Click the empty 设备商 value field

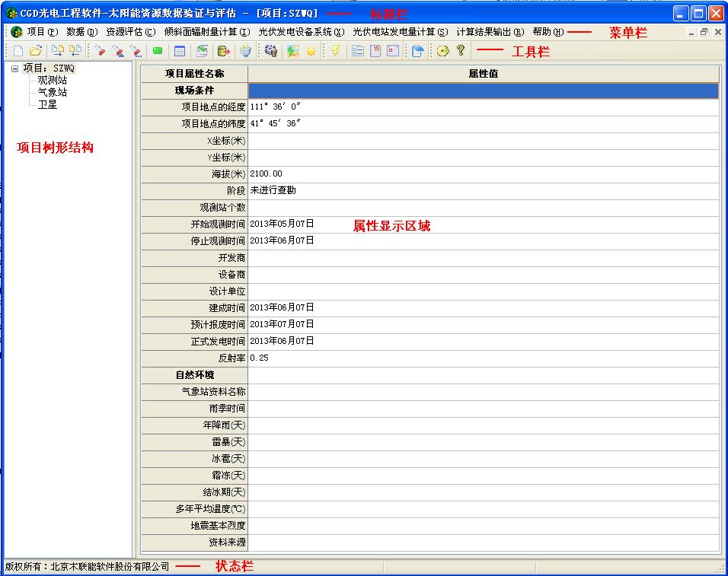(484, 275)
